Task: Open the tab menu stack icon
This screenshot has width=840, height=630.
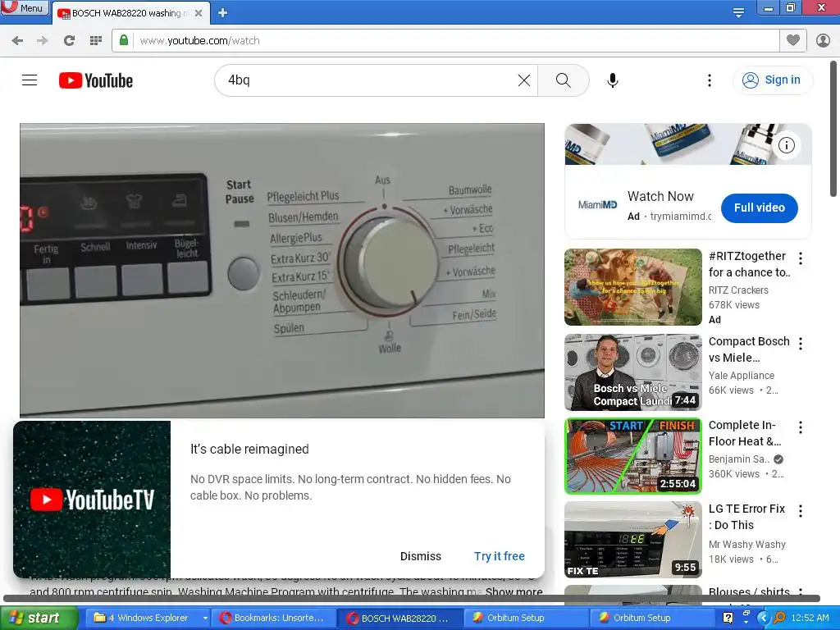Action: pos(739,12)
